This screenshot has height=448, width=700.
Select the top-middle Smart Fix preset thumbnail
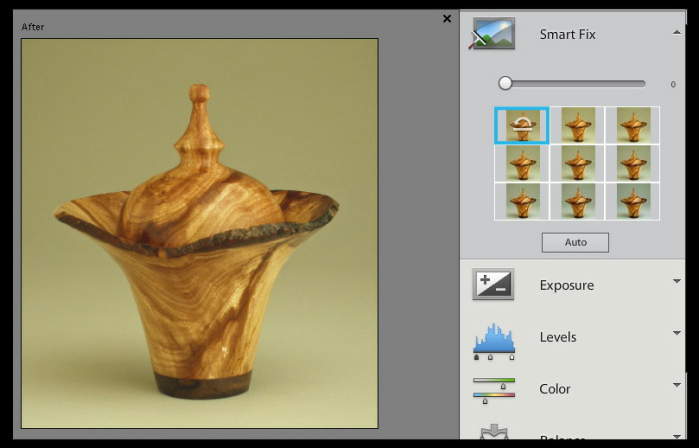[x=578, y=125]
